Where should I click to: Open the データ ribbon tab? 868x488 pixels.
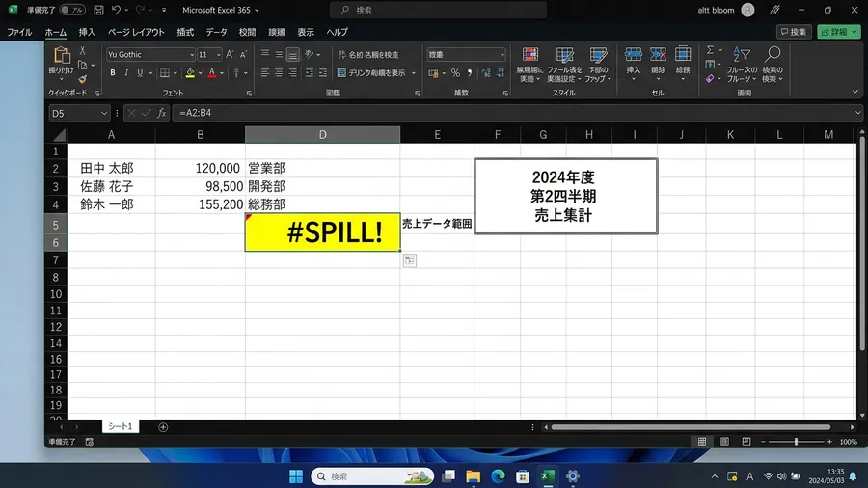[216, 32]
